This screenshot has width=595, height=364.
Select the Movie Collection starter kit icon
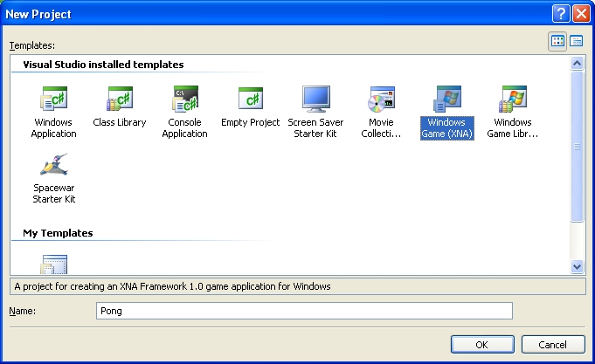click(381, 100)
